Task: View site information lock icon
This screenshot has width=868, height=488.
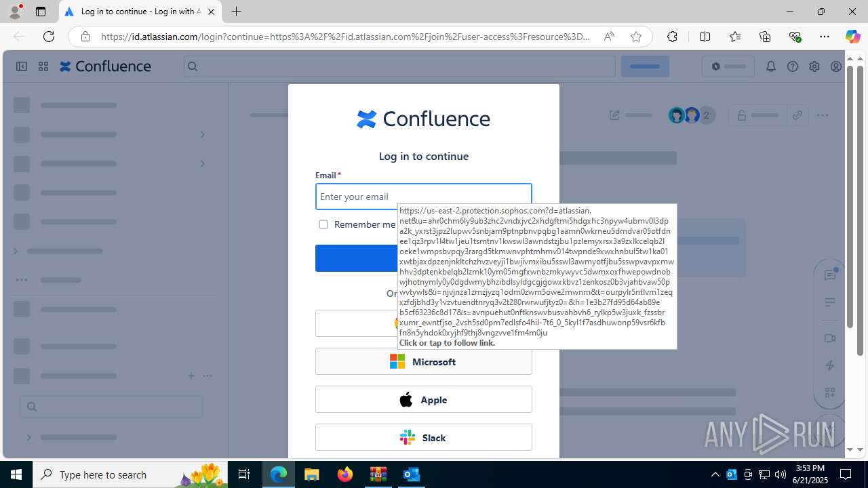Action: (x=85, y=37)
